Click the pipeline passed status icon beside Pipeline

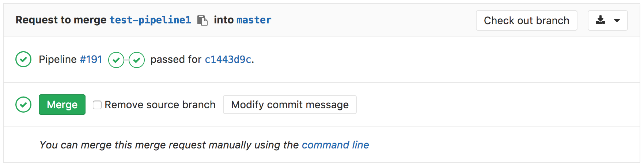[x=23, y=59]
